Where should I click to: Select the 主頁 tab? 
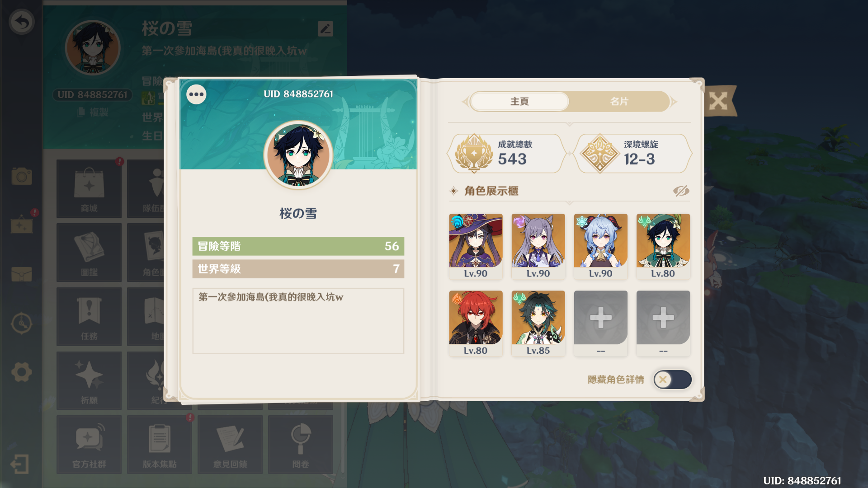click(x=519, y=102)
